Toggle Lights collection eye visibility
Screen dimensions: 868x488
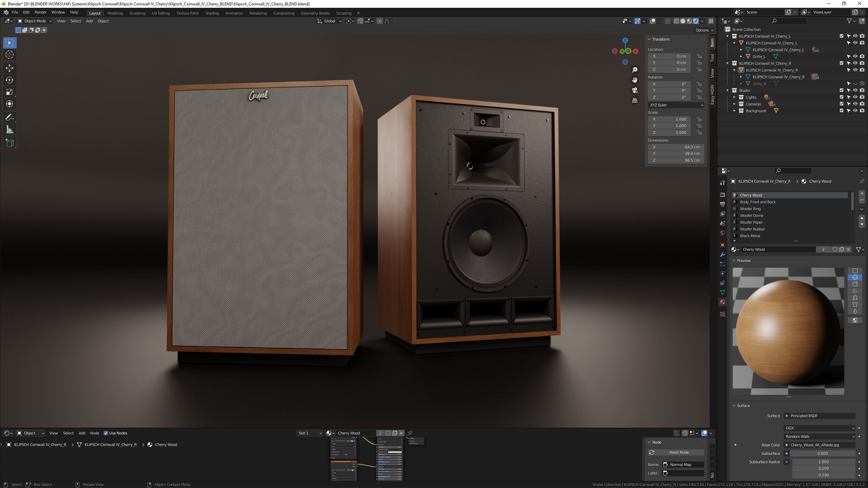point(855,97)
